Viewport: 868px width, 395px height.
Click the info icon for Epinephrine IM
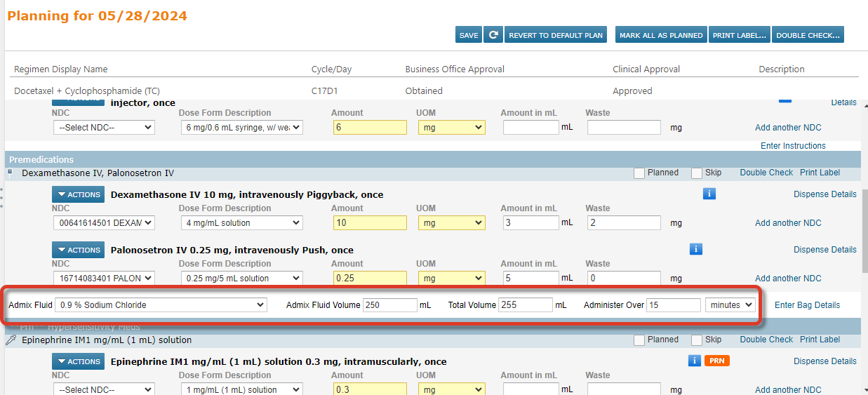pos(695,361)
